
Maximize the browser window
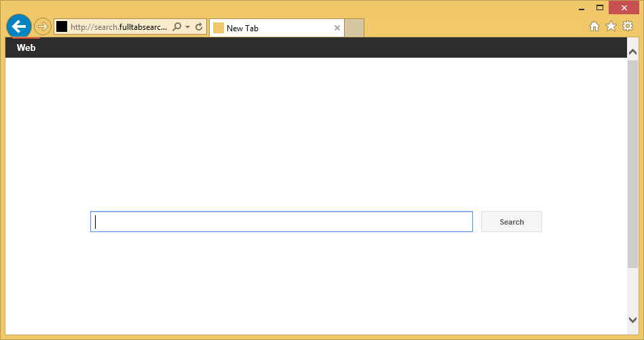[600, 7]
